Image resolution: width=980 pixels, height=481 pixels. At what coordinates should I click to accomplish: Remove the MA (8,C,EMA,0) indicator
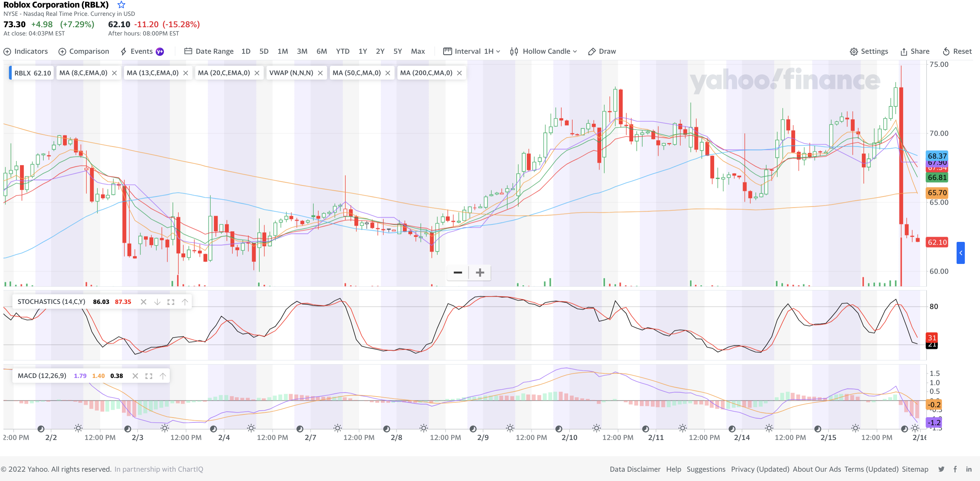[114, 73]
